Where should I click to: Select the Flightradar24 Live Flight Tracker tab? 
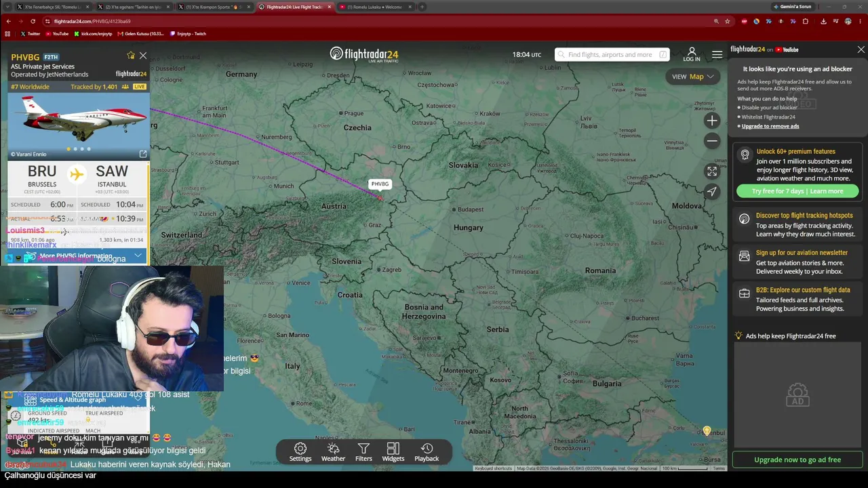(x=294, y=7)
